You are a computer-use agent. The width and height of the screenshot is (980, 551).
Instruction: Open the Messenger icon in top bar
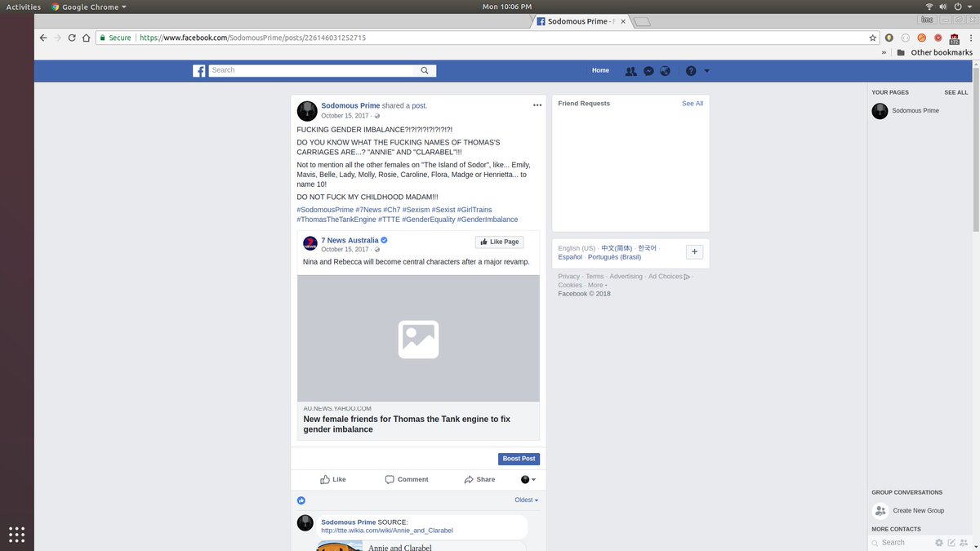tap(648, 71)
